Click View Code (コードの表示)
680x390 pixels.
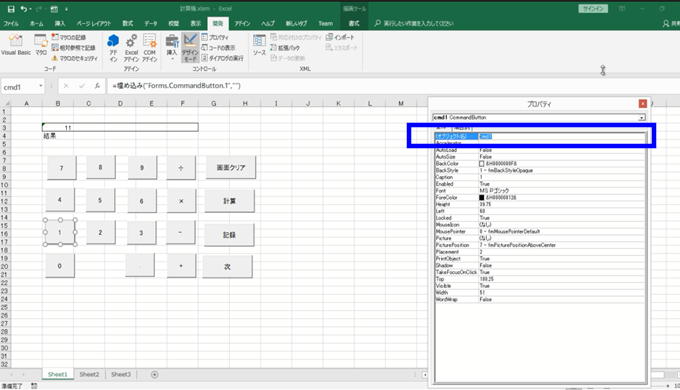coord(218,48)
